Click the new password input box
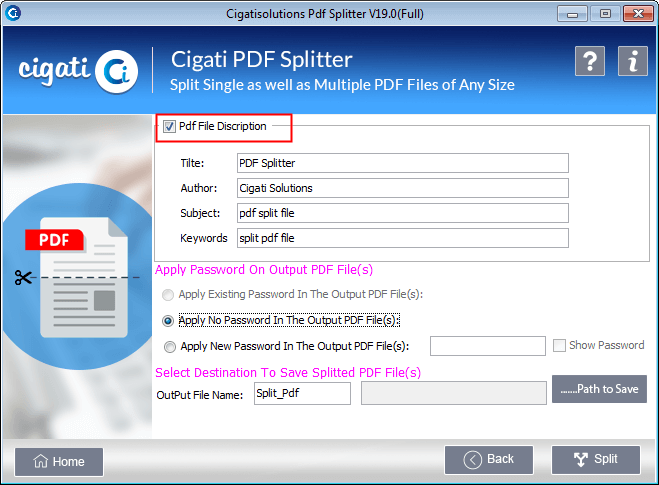The height and width of the screenshot is (485, 659). 488,346
